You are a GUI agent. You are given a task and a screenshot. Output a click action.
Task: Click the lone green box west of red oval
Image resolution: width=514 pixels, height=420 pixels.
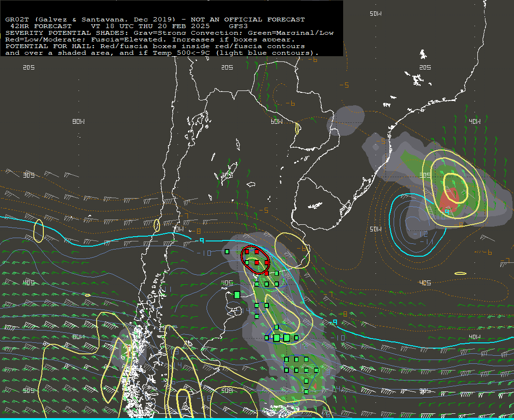[227, 252]
